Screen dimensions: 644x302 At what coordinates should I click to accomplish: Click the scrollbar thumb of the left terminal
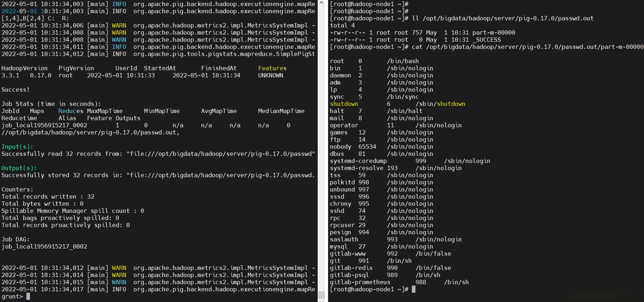point(321,295)
